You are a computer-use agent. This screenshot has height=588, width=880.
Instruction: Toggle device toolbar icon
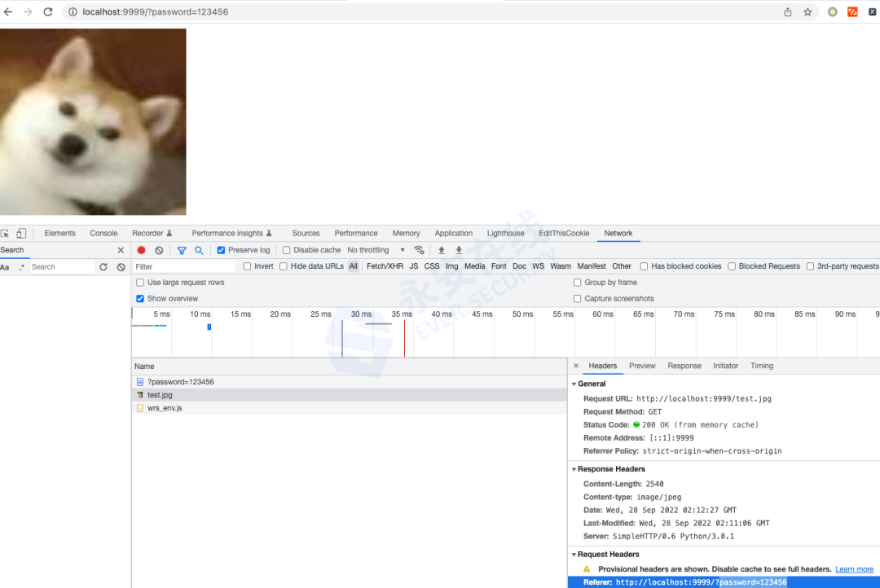21,233
